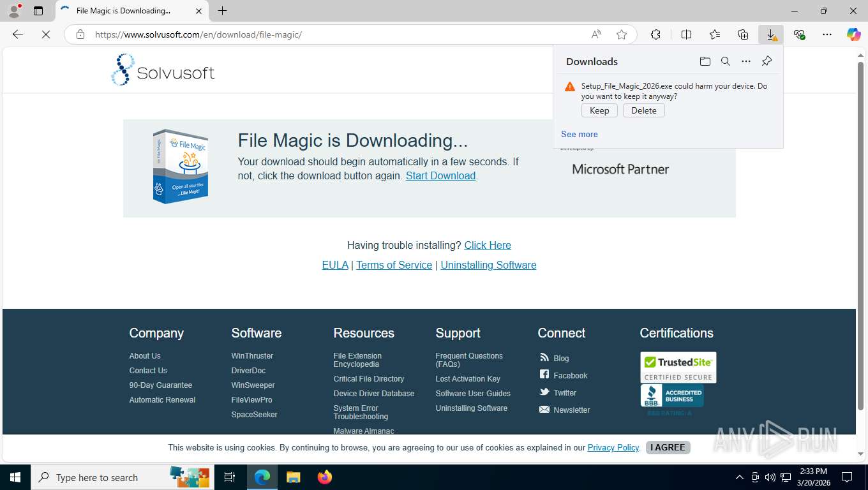Click the BBB Accredited Business badge
Image resolution: width=868 pixels, height=490 pixels.
coord(672,396)
